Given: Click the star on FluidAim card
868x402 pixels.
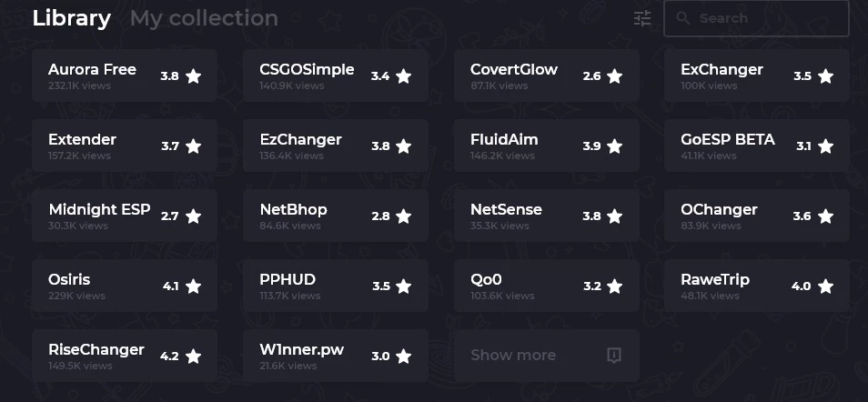Looking at the screenshot, I should (614, 146).
